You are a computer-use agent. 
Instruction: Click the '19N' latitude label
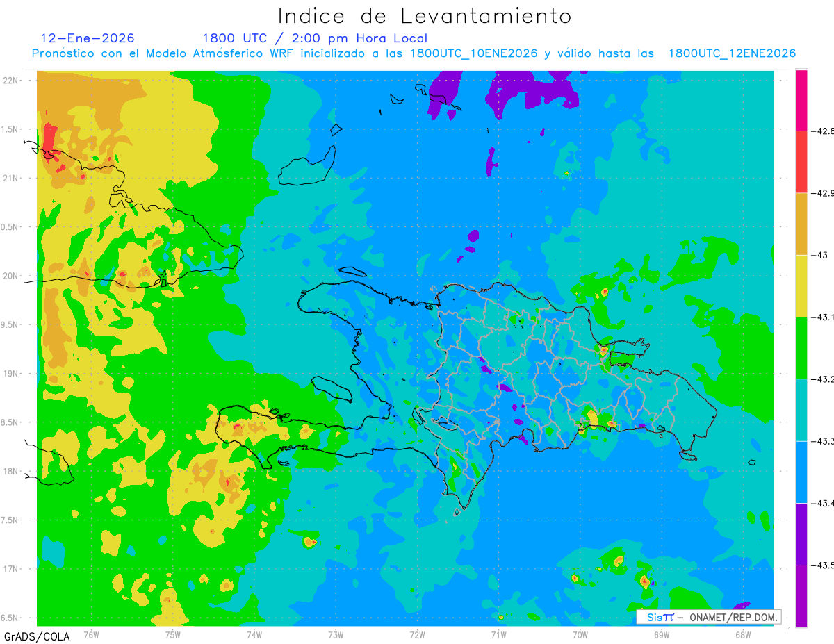12,374
